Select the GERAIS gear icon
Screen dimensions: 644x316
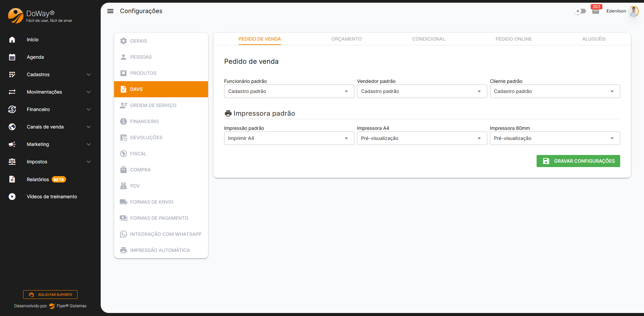tap(123, 41)
